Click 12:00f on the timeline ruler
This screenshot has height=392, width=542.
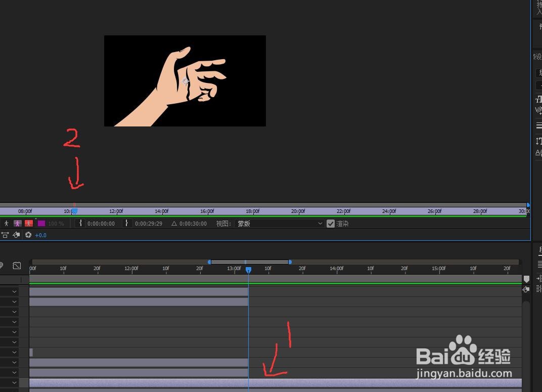point(131,268)
